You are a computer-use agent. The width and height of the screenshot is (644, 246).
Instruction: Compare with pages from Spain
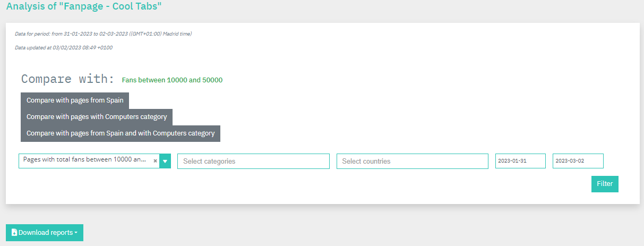(75, 100)
